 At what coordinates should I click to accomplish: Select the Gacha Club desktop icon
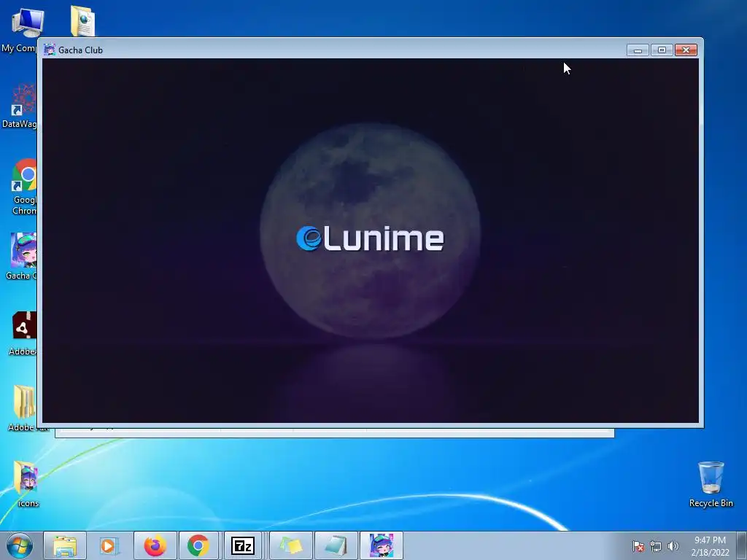(22, 256)
